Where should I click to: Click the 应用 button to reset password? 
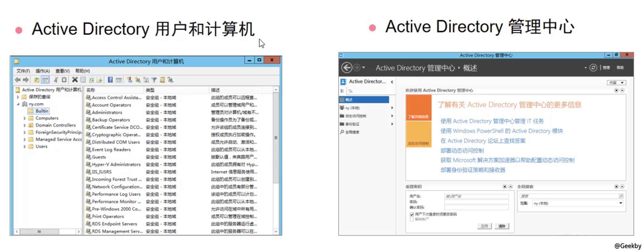tap(485, 226)
